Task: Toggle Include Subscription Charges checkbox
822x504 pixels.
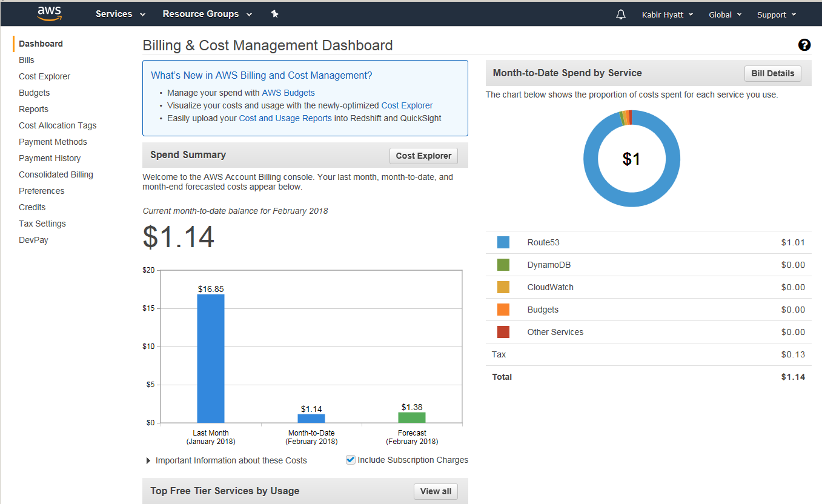Action: click(350, 460)
